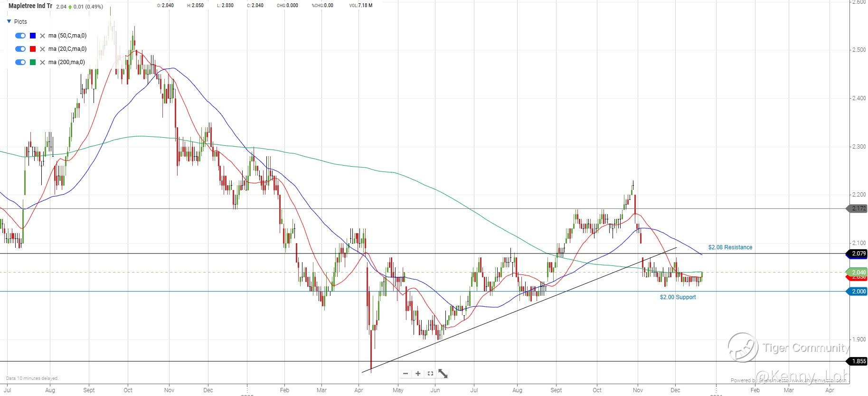Click the O:2.040 open price readout

tap(165, 6)
